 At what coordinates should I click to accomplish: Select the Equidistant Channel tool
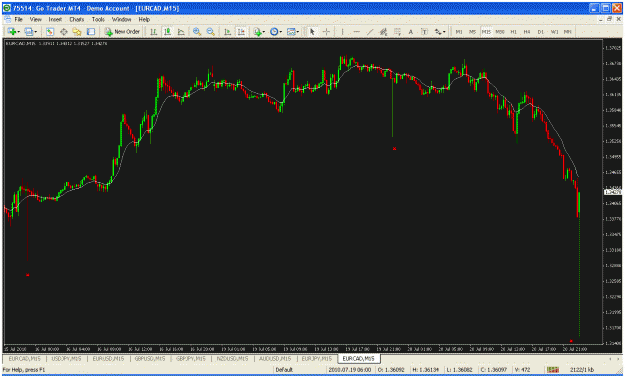click(383, 31)
